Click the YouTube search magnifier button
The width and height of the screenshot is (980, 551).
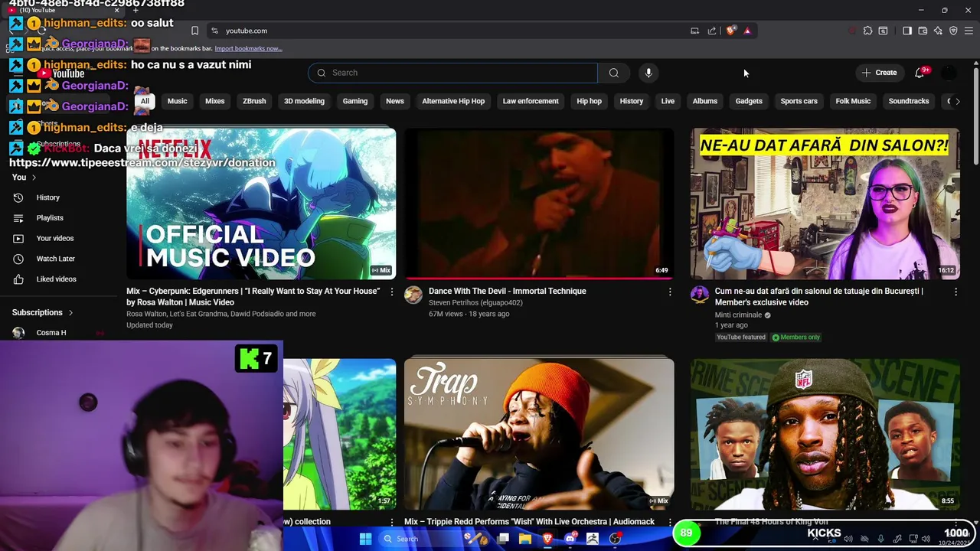(x=613, y=73)
